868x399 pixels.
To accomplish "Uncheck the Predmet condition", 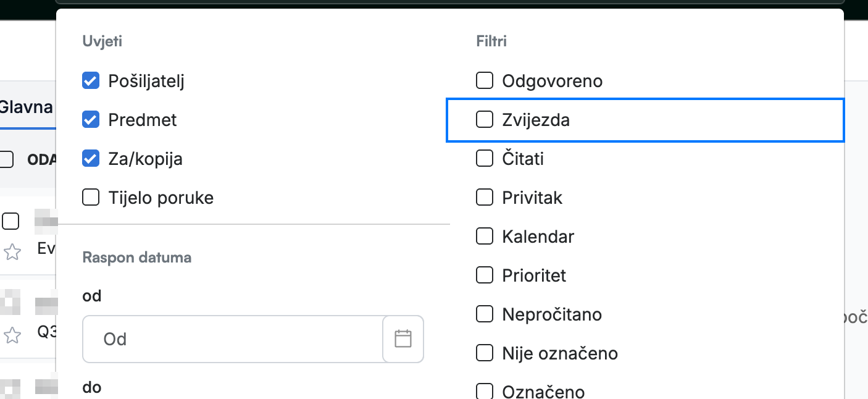I will (91, 120).
